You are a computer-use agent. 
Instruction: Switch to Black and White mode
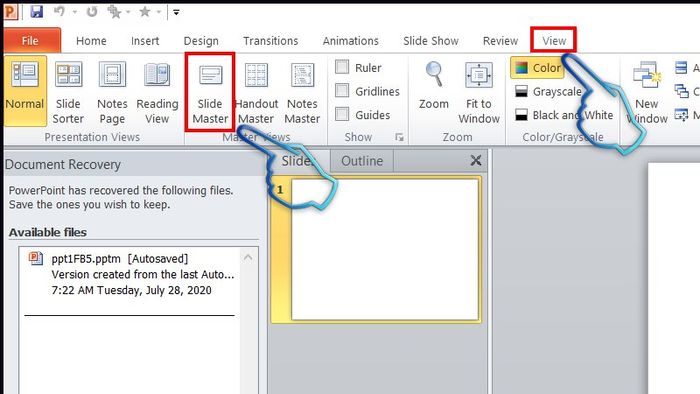[x=564, y=115]
